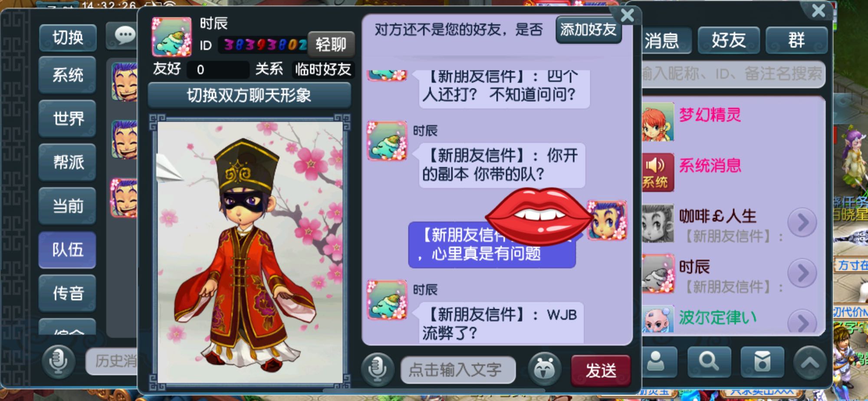Expand 咖啡£人生 conversation arrow
Image resolution: width=868 pixels, height=401 pixels.
(x=802, y=223)
